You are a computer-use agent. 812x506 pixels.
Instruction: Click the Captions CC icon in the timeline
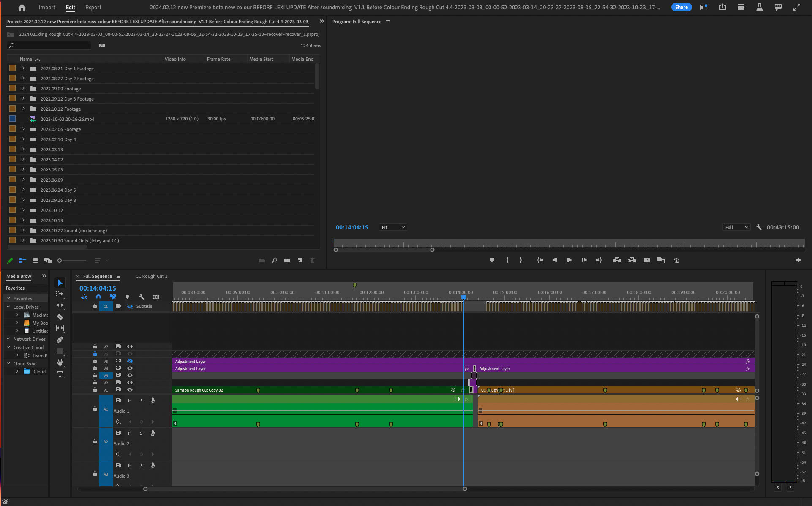pos(155,297)
